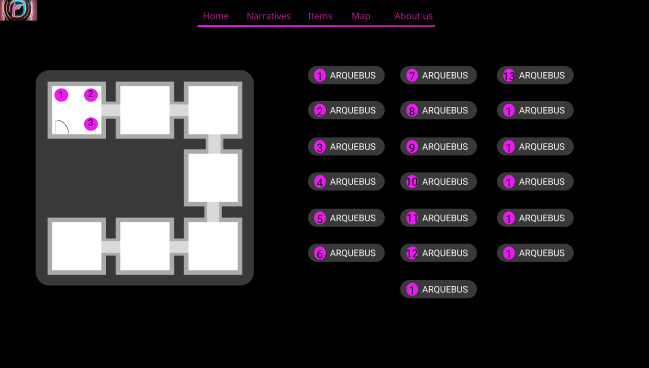This screenshot has height=368, width=649.
Task: Select the bottom-right room on the map
Action: pyautogui.click(x=213, y=246)
